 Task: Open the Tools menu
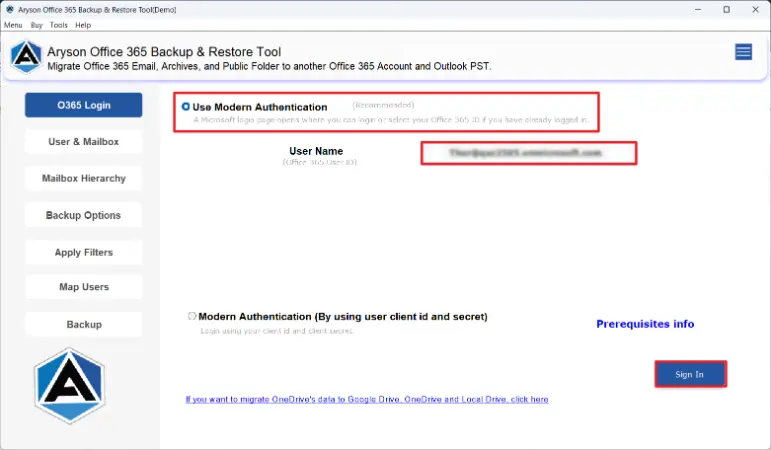[59, 25]
